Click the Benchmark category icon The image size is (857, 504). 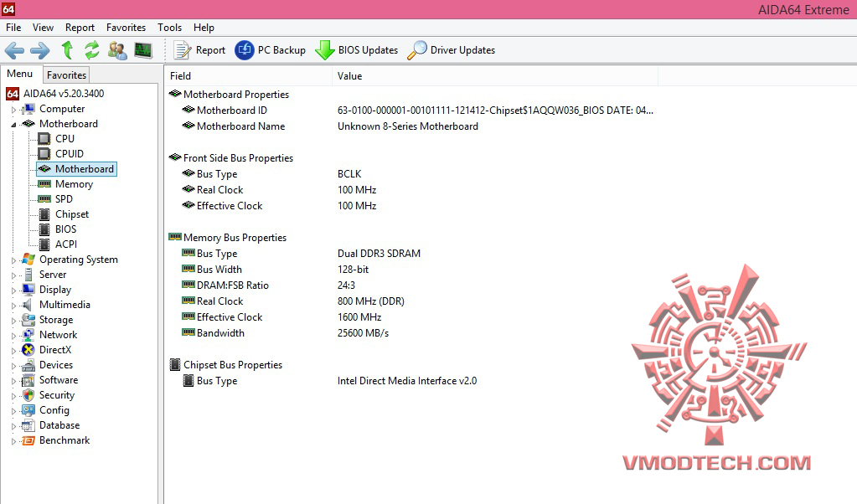[28, 440]
